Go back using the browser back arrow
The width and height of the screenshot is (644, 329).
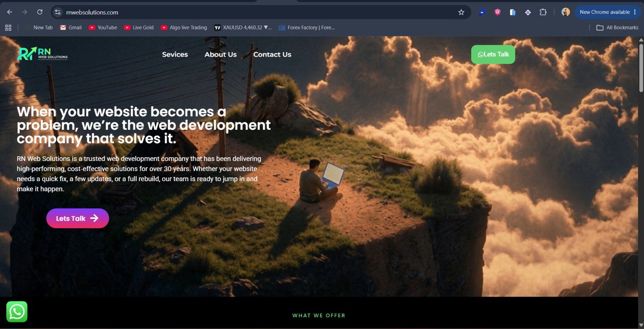(10, 12)
